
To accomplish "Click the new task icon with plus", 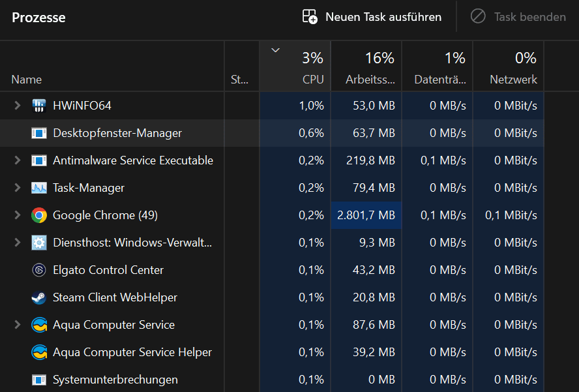I will point(310,17).
